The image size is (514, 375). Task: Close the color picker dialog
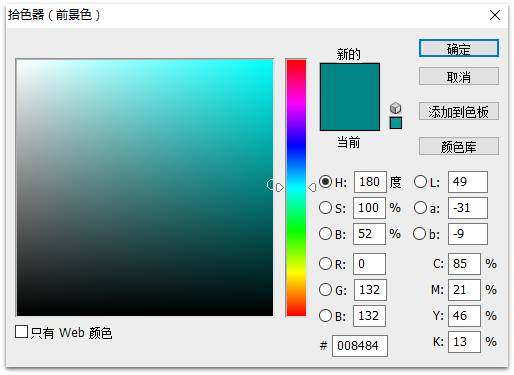tap(495, 15)
